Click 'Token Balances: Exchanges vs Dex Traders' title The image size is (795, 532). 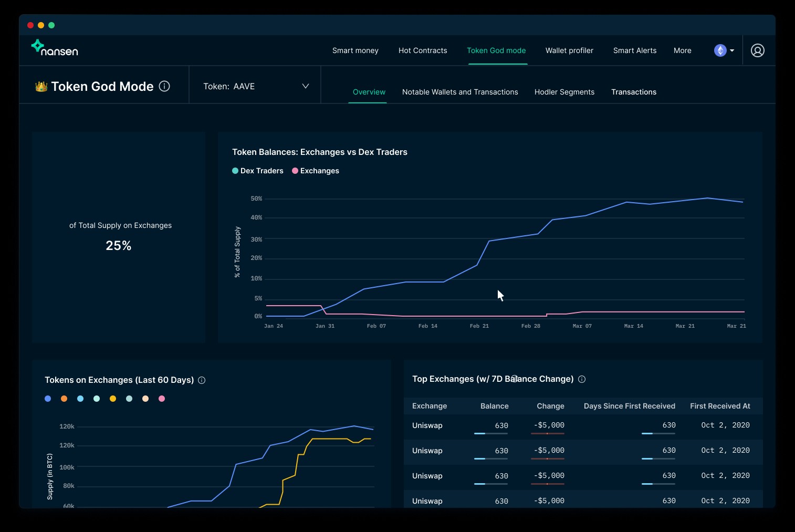[x=320, y=152]
